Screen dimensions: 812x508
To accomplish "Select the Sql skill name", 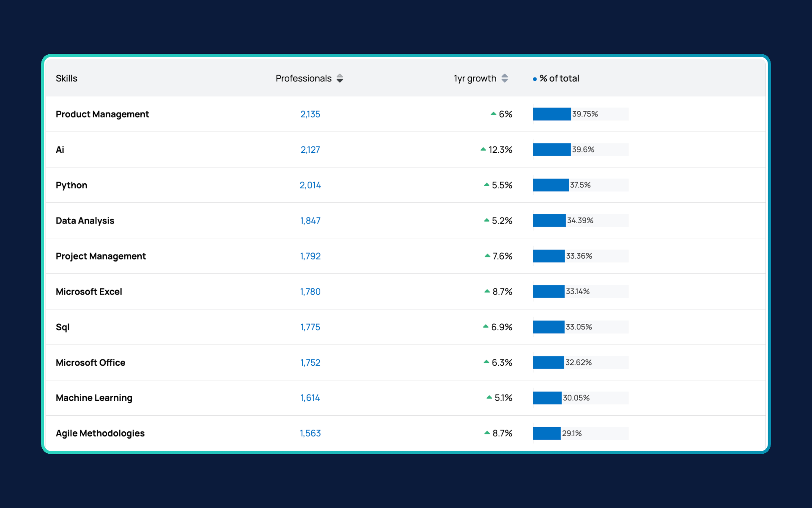I will tap(63, 327).
